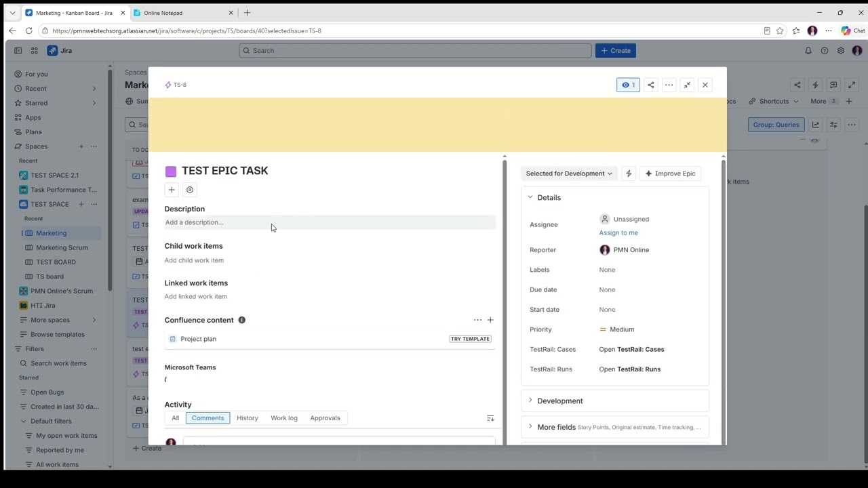The image size is (868, 488).
Task: Click the Improve Epic button
Action: coord(670,174)
